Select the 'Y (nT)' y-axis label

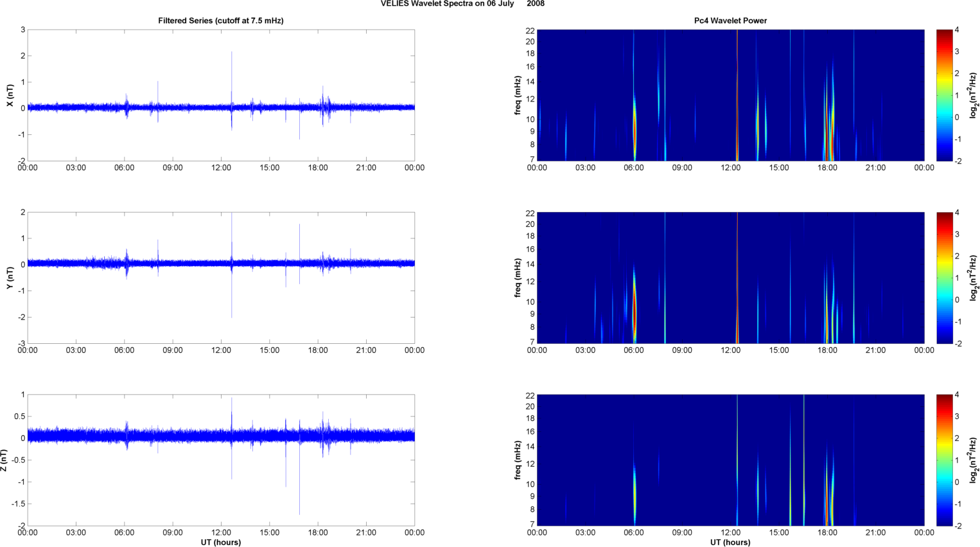10,278
